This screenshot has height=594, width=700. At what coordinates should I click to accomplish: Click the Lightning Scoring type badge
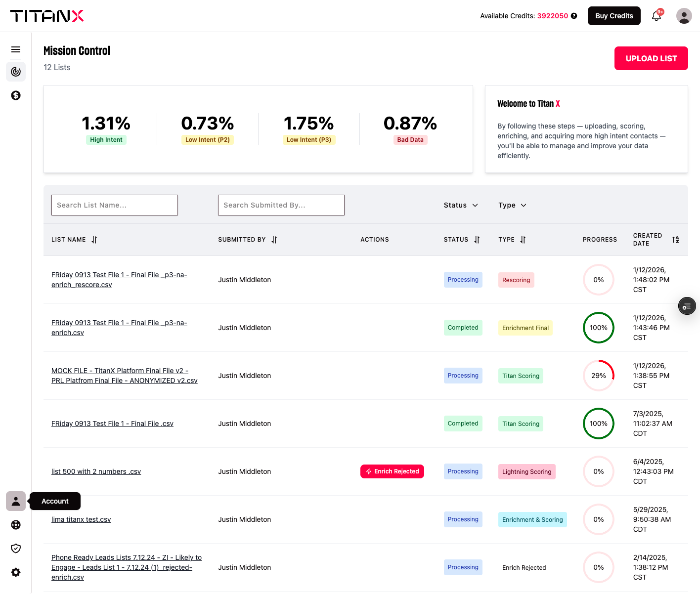pos(527,471)
